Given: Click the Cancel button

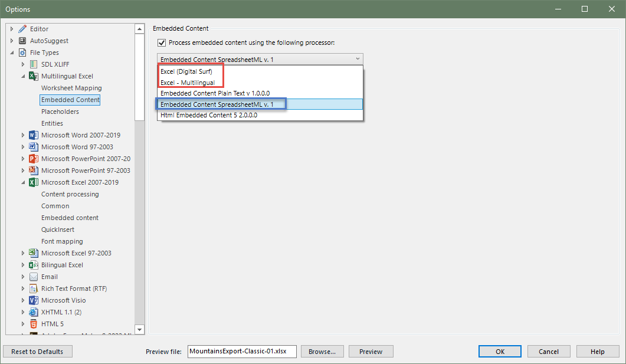Looking at the screenshot, I should coord(549,352).
